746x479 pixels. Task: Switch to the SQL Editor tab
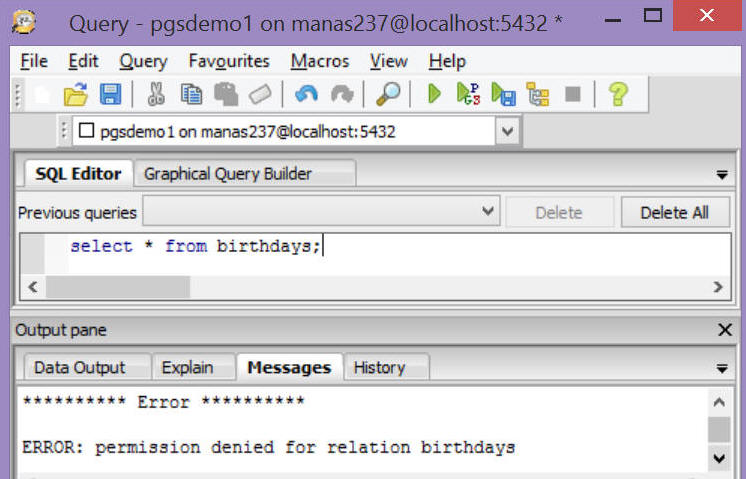tap(79, 174)
